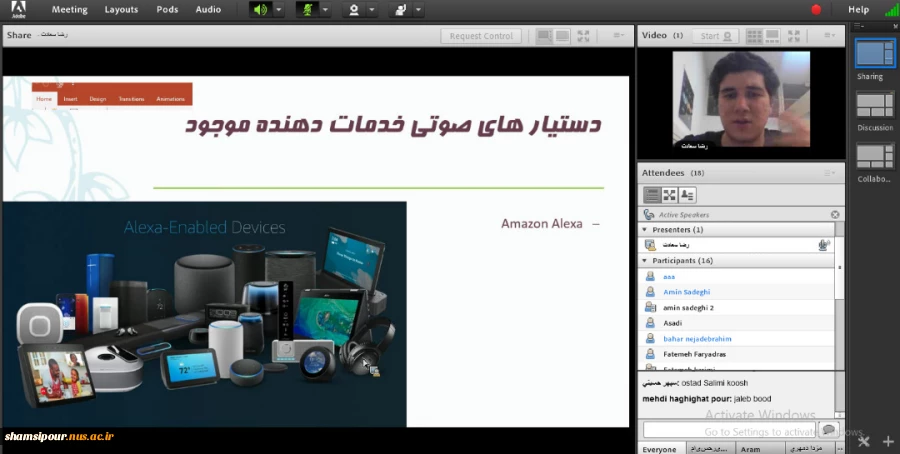Open the Meeting menu
900x454 pixels.
point(69,10)
